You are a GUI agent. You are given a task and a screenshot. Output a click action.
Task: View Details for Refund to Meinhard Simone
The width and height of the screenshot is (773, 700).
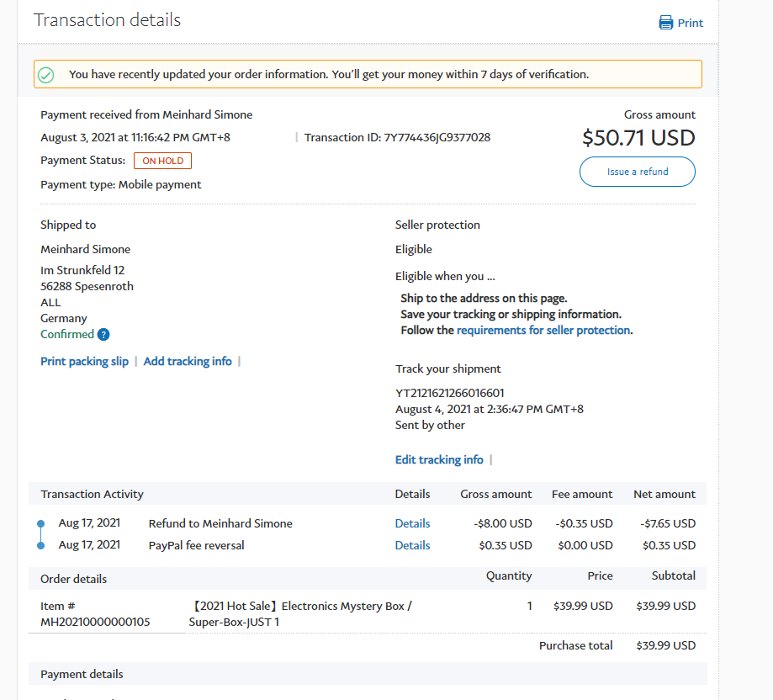(x=412, y=523)
